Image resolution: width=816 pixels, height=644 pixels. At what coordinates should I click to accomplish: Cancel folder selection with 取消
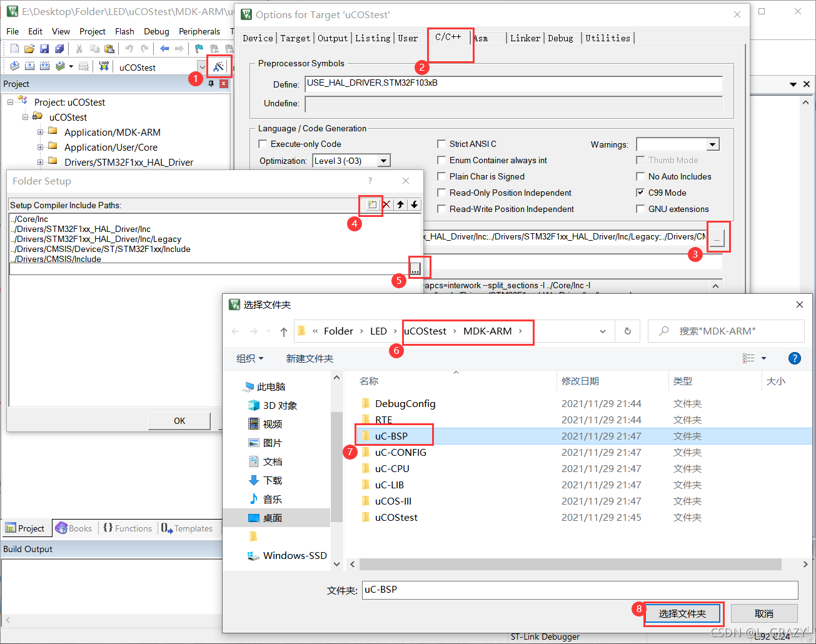764,613
